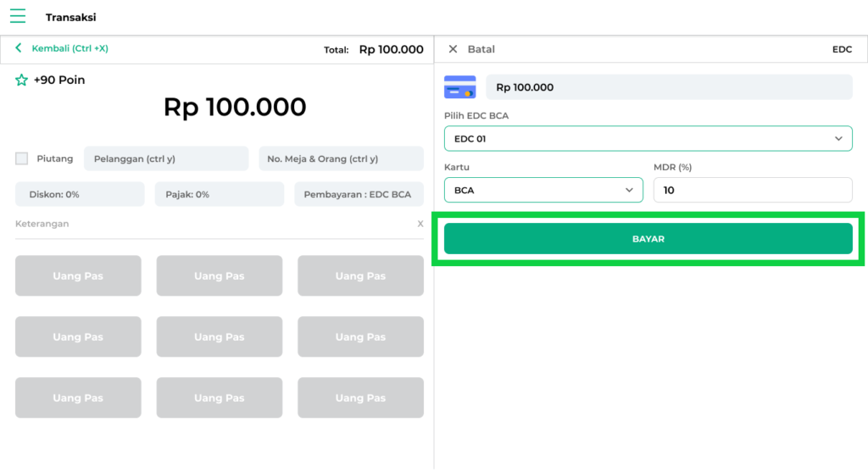Open the Pajak: 0% setting
This screenshot has width=868, height=472.
(x=219, y=194)
